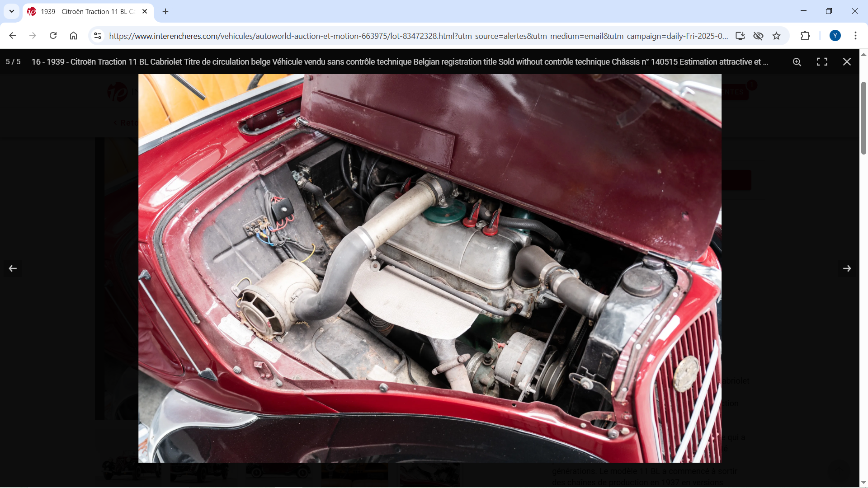View site information icon in address bar
The image size is (868, 488).
pyautogui.click(x=98, y=36)
